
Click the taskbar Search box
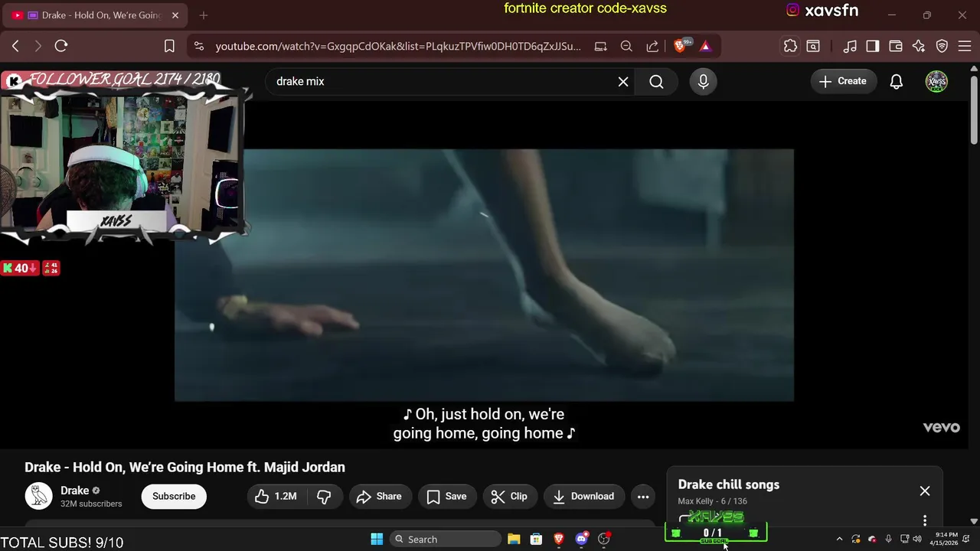[x=446, y=540]
